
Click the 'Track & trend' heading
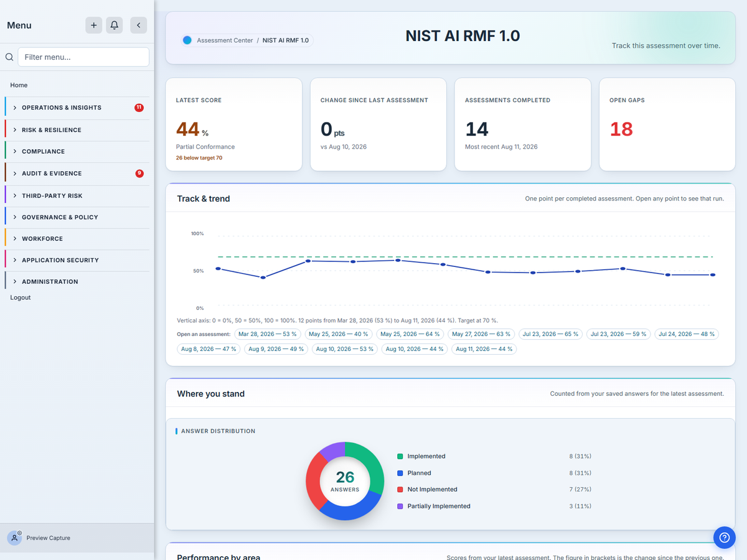pyautogui.click(x=204, y=198)
